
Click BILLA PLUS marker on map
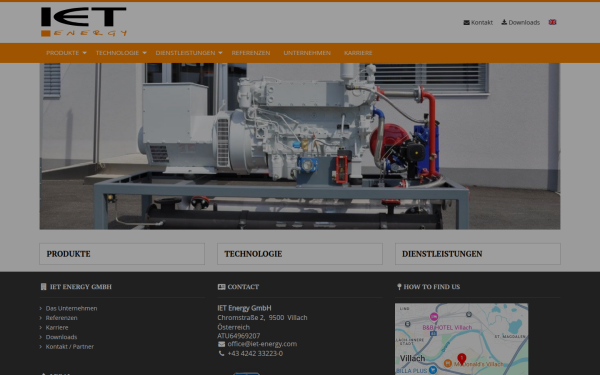click(x=433, y=370)
